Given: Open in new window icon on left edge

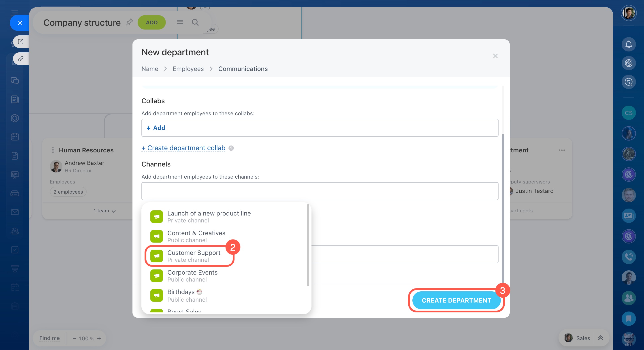Looking at the screenshot, I should [x=21, y=41].
